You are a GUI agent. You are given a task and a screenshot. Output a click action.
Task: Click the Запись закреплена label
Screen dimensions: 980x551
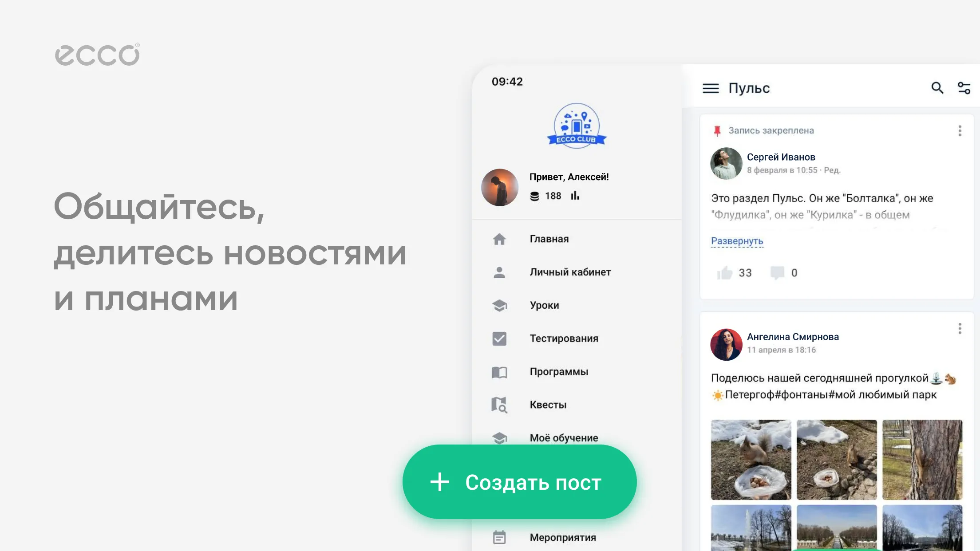771,130
